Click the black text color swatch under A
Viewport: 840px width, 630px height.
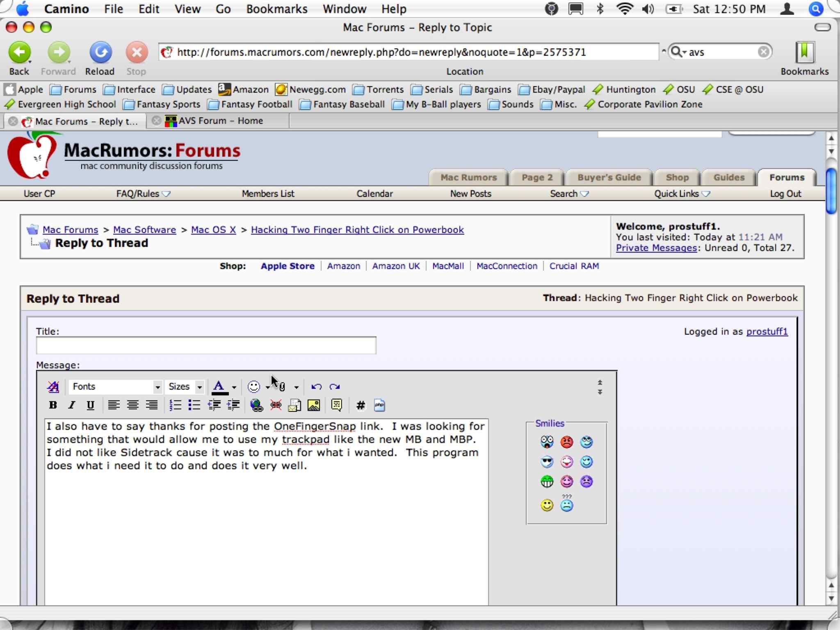220,393
